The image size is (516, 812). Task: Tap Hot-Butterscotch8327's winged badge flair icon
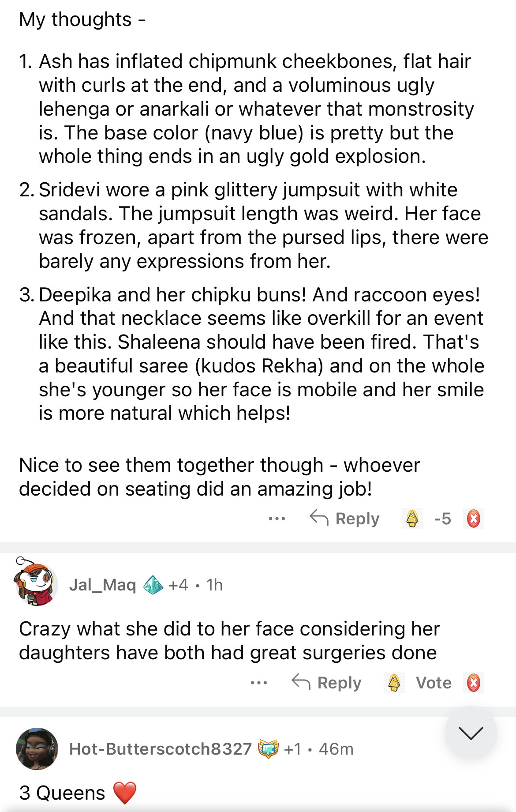point(268,749)
